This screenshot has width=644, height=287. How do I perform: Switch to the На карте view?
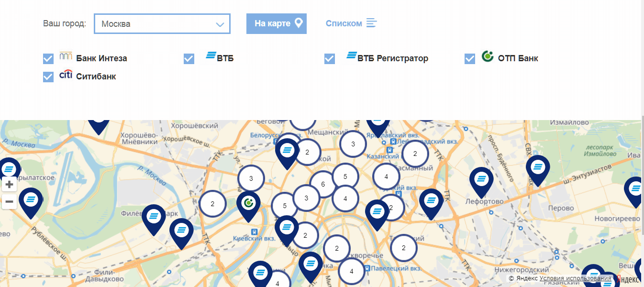(x=277, y=23)
